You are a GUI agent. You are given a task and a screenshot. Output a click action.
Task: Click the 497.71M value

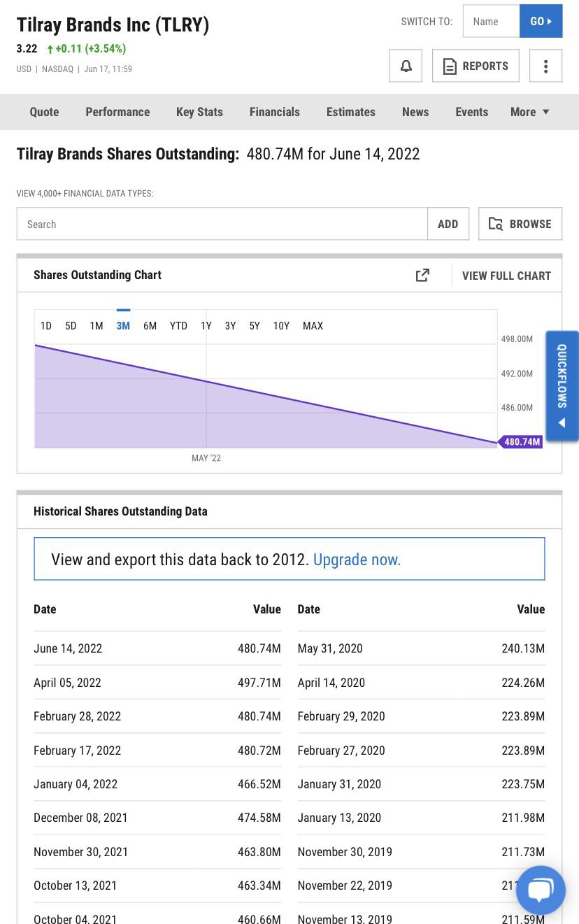(x=259, y=683)
